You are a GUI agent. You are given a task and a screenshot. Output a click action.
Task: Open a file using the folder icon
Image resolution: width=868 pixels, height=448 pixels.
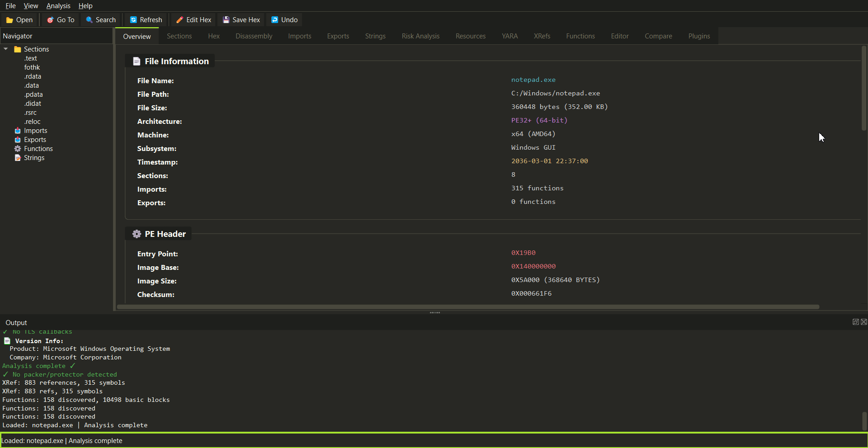tap(9, 20)
